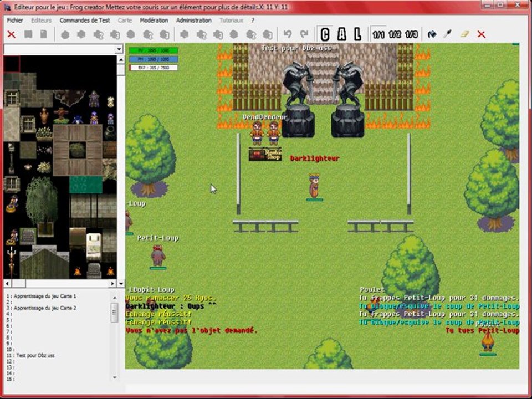532x399 pixels.
Task: Click the left gargoyle statue on map
Action: click(x=298, y=100)
